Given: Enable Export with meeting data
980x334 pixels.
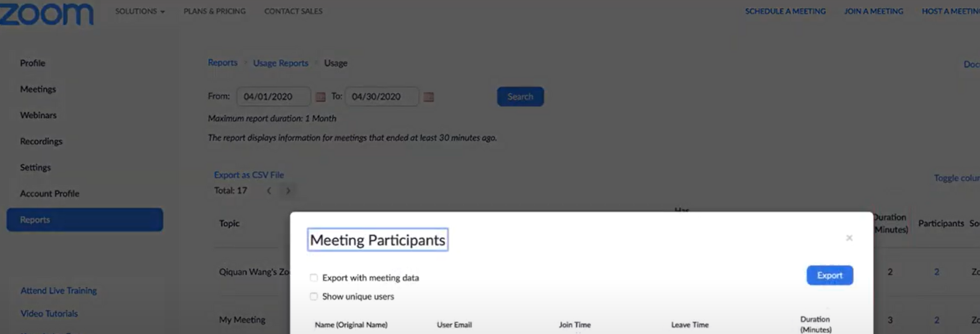Looking at the screenshot, I should click(x=314, y=278).
